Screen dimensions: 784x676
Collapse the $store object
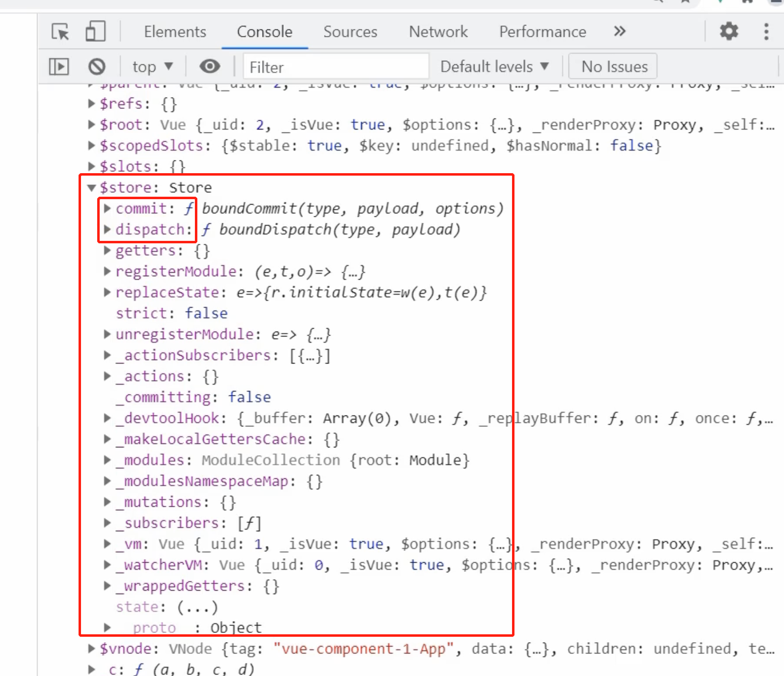tap(91, 187)
